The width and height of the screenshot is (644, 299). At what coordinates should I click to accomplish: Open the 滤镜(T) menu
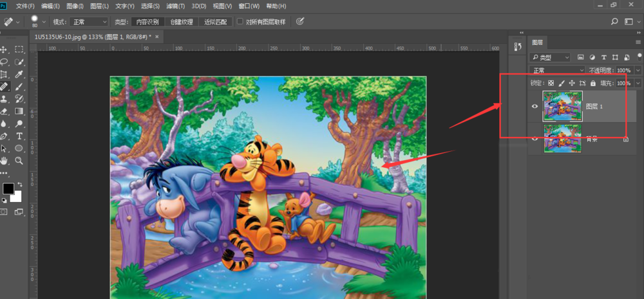tap(175, 6)
